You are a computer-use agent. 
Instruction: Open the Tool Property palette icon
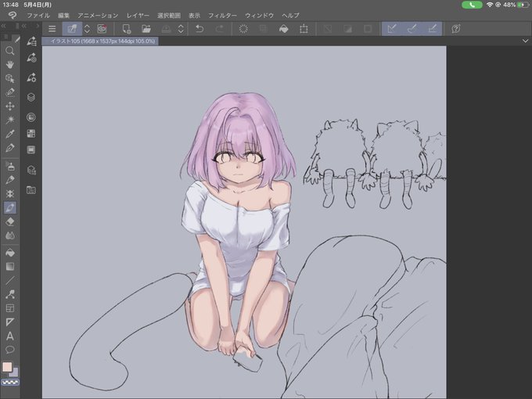tap(31, 58)
